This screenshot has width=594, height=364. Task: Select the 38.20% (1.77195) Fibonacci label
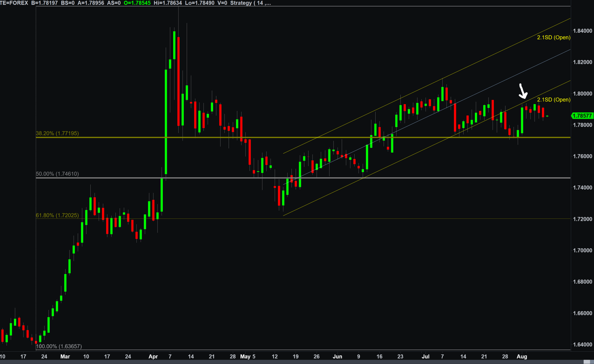57,133
